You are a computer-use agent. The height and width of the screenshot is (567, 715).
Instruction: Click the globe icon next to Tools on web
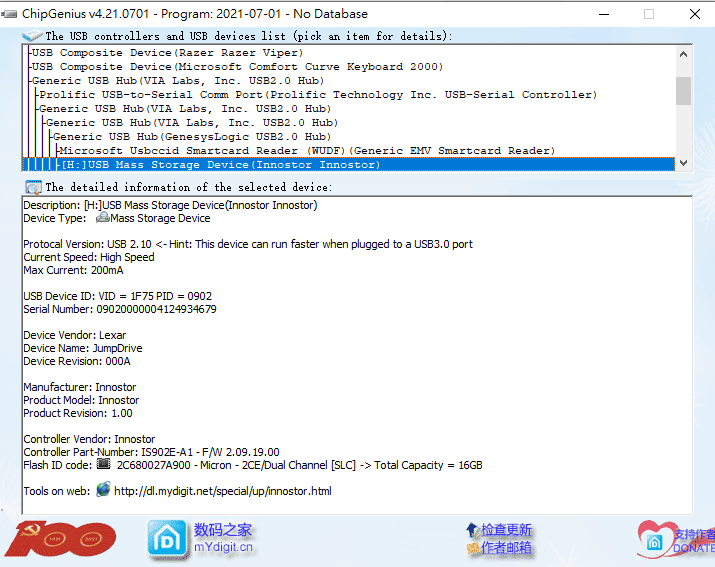(x=104, y=489)
